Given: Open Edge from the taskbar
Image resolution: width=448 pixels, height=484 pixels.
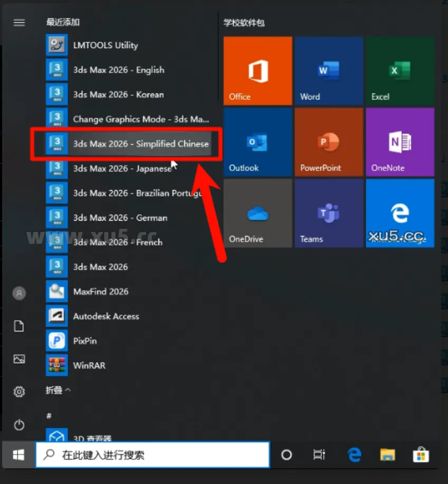Looking at the screenshot, I should pos(355,454).
